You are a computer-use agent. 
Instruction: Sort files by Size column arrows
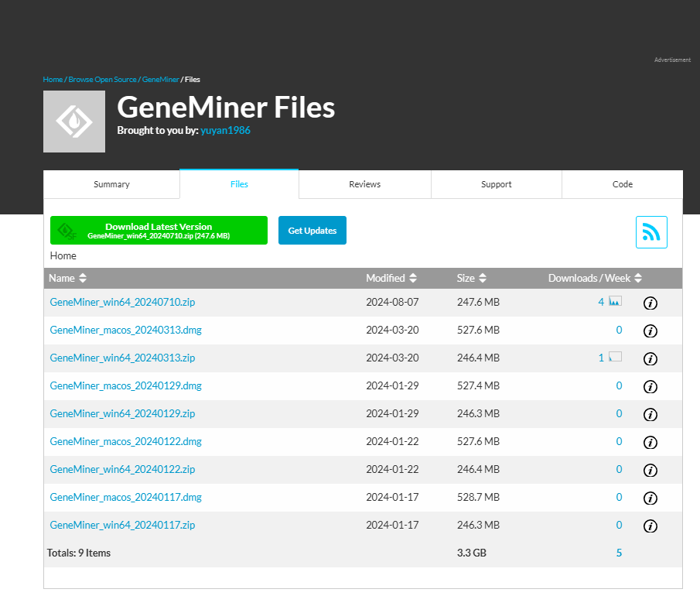click(483, 278)
